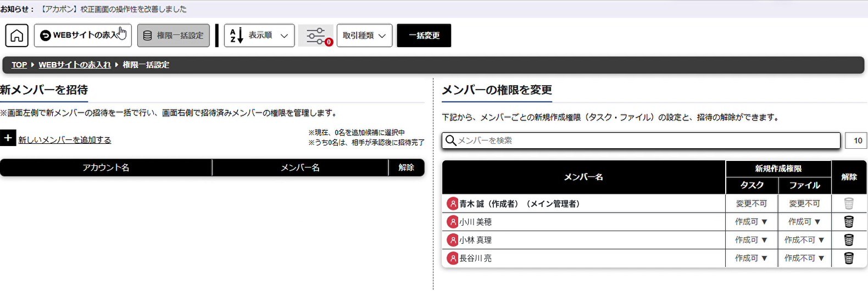Screen dimensions: 868x291
Task: Select member name 小川 美穂
Action: (x=476, y=222)
